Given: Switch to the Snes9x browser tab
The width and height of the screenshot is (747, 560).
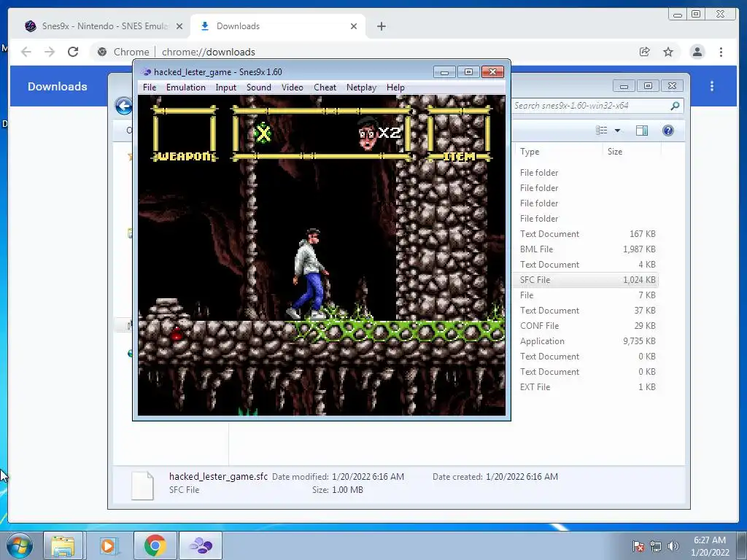Looking at the screenshot, I should [104, 26].
